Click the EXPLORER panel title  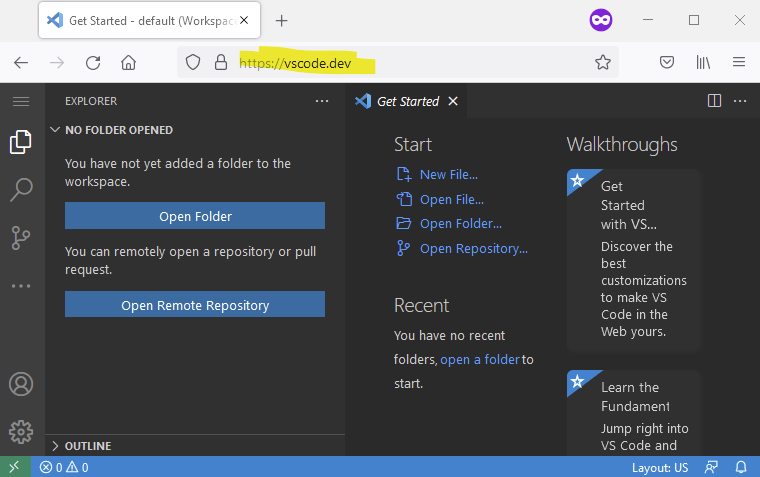click(91, 101)
